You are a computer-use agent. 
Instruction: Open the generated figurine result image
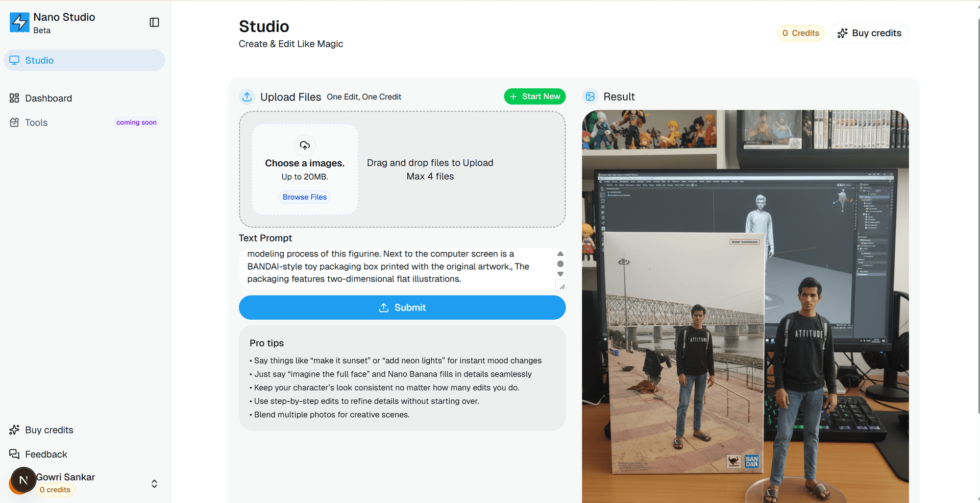coord(745,306)
